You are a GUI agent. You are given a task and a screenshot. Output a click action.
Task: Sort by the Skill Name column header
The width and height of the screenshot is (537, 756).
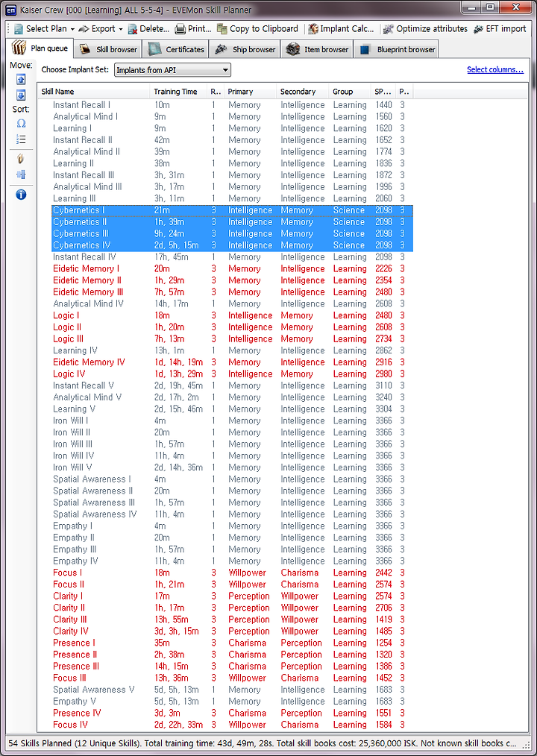[x=94, y=92]
